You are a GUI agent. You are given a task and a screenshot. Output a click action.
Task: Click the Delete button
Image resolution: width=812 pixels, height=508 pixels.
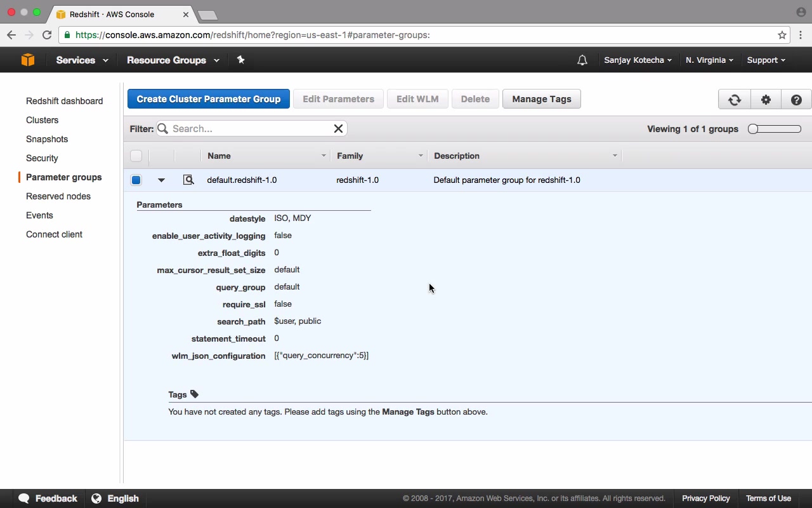click(475, 99)
